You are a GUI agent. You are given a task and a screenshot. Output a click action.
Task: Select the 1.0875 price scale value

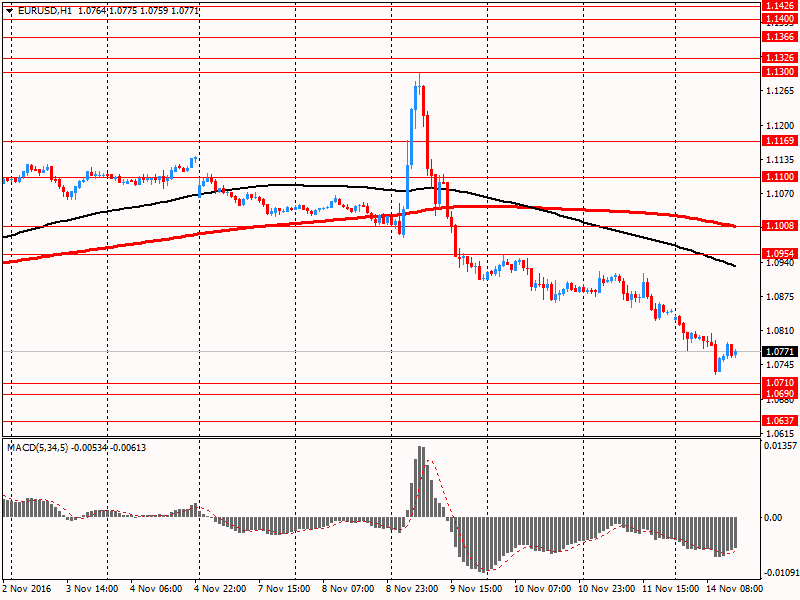click(x=780, y=296)
